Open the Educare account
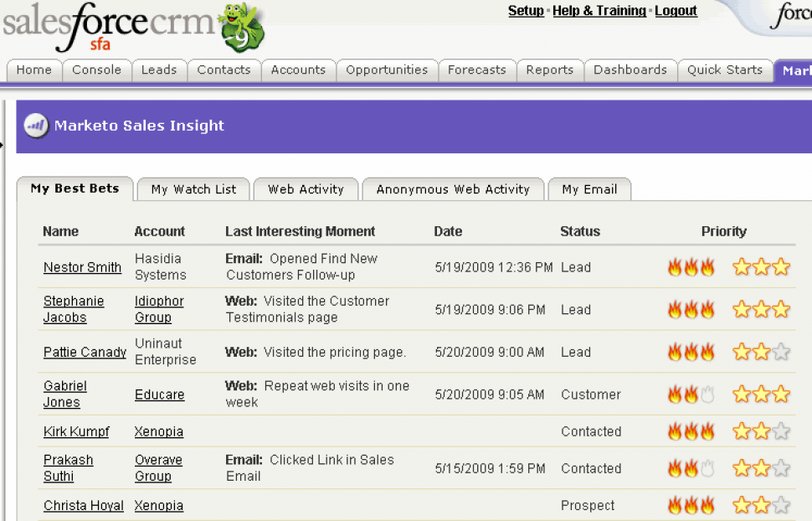The height and width of the screenshot is (521, 812). click(x=160, y=395)
